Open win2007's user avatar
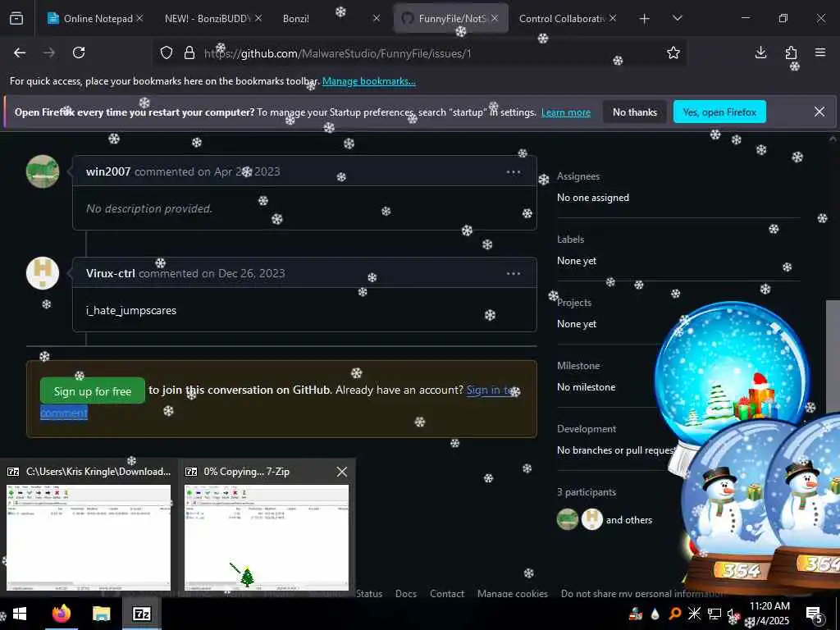 tap(43, 171)
